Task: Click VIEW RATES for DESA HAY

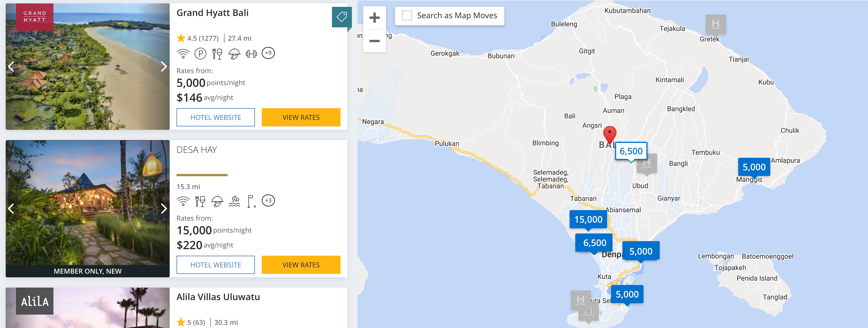Action: (301, 265)
